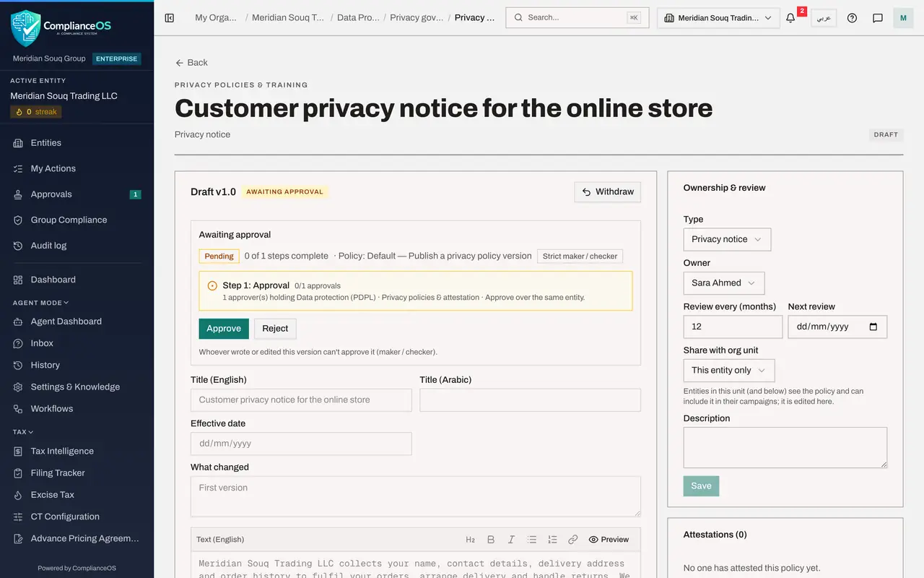The image size is (924, 578).
Task: Click the Approve button
Action: [x=224, y=329]
